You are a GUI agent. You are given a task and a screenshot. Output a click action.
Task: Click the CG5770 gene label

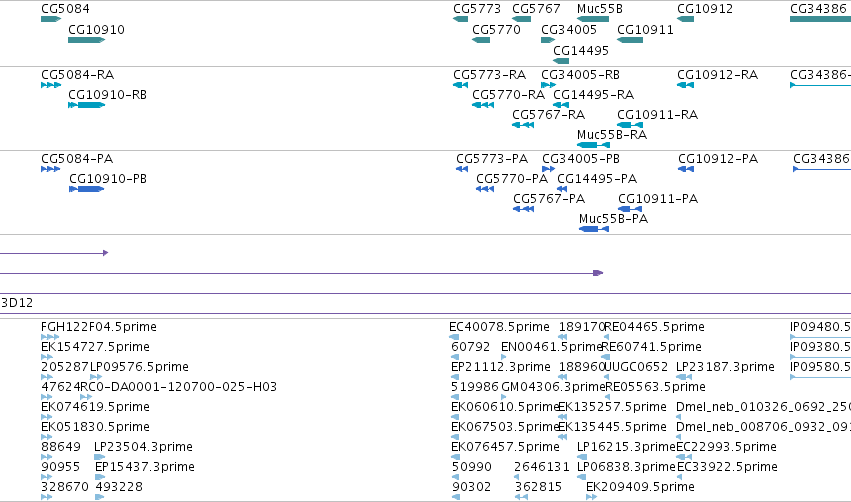pos(496,30)
